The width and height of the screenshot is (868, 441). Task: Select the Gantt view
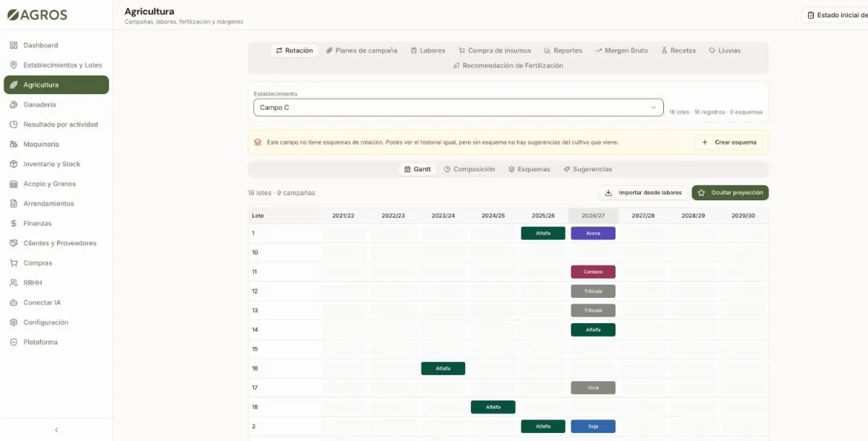417,169
